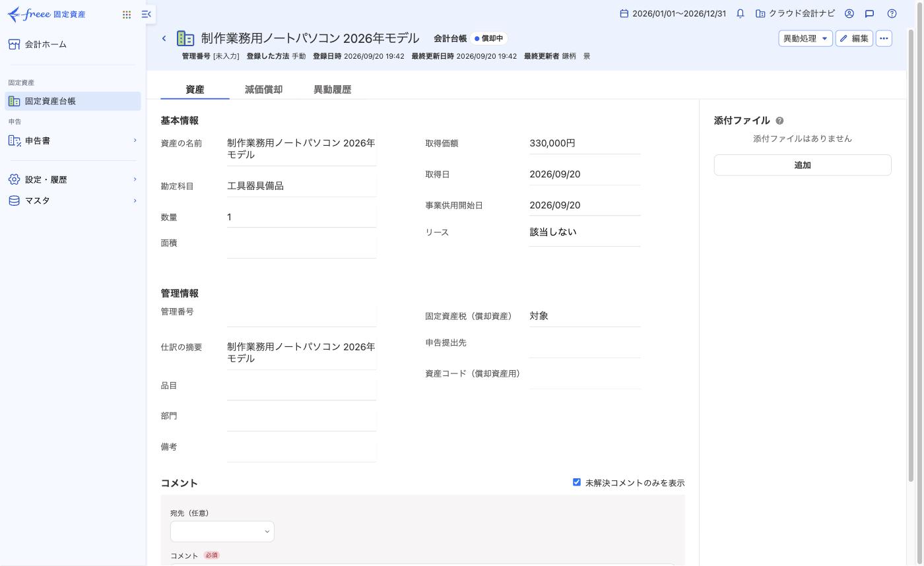The image size is (924, 566).
Task: Click the 基本情報 section heading
Action: 180,121
